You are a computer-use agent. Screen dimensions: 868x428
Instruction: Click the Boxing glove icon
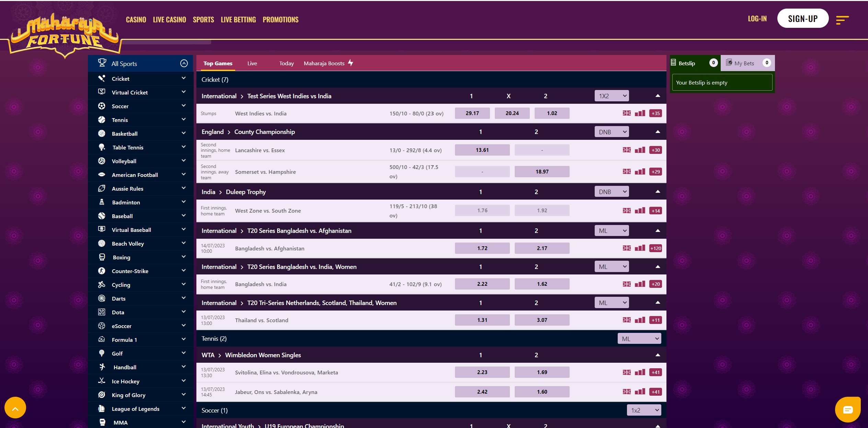102,257
